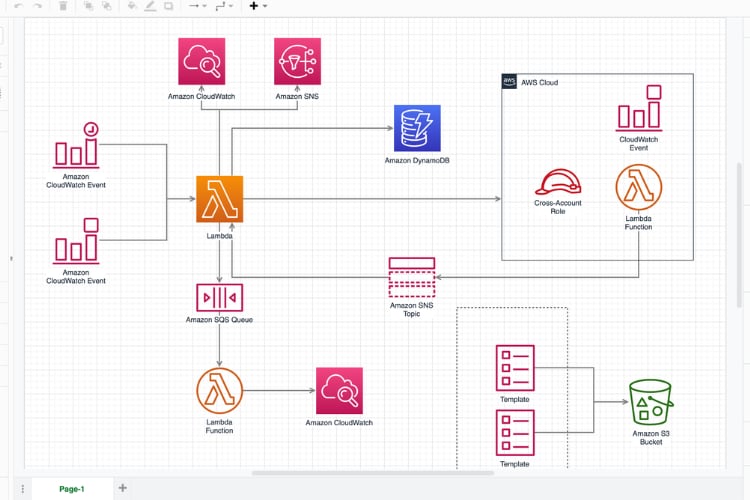Screen dimensions: 750x500
Task: Toggle the shadow tool in the toolbar
Action: point(168,6)
